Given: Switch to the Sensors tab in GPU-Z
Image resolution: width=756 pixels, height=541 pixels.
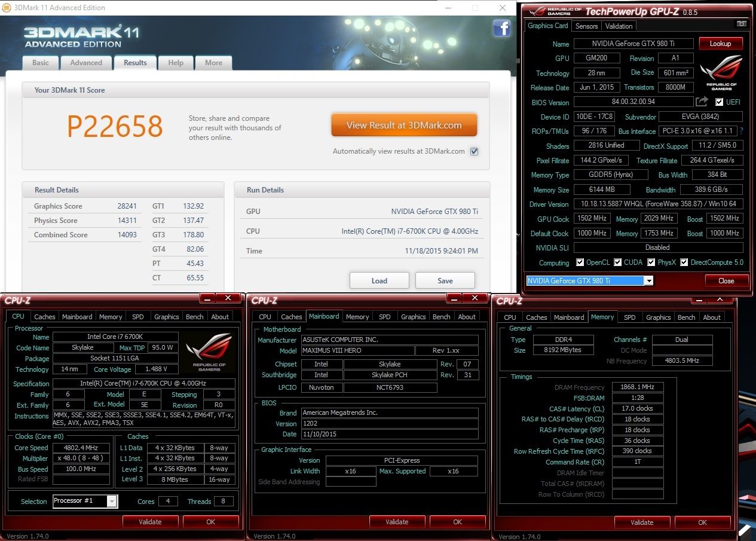Looking at the screenshot, I should 586,26.
